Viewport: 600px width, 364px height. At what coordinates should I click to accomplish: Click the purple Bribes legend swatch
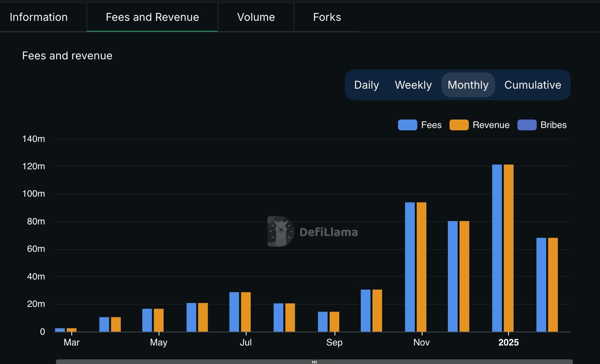click(527, 125)
